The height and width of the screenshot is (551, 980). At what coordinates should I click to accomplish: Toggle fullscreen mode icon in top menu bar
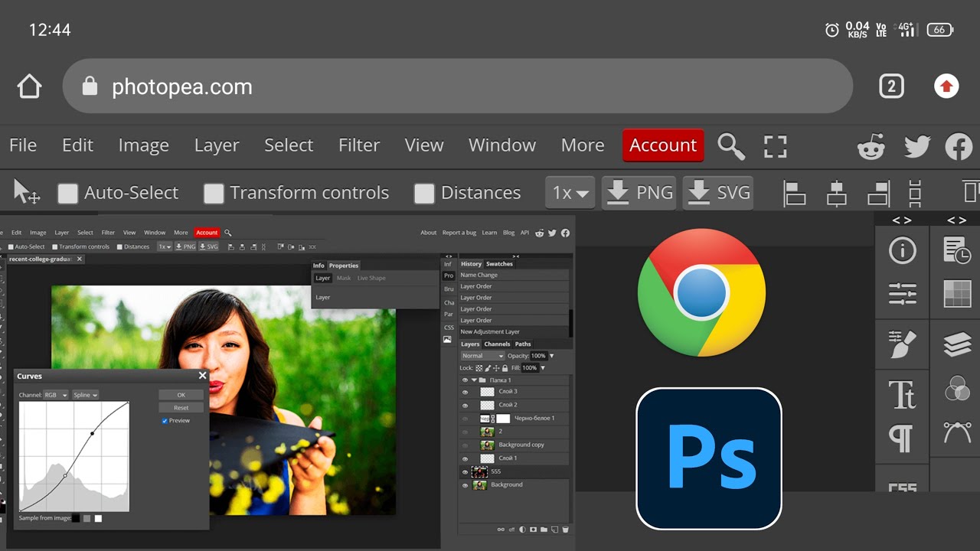coord(775,146)
